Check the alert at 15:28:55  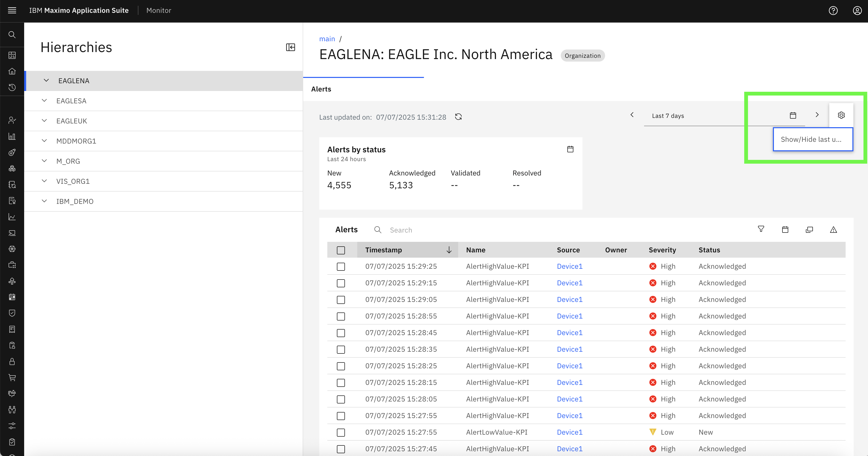click(x=341, y=316)
